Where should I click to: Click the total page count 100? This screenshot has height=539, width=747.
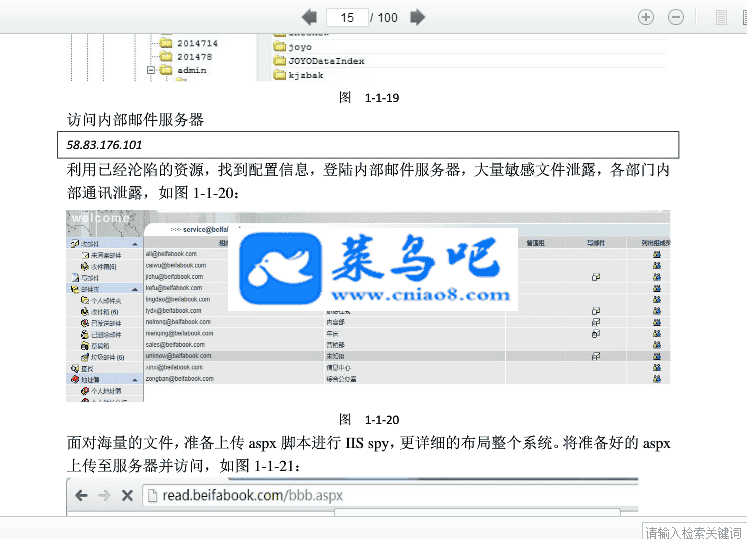[x=387, y=18]
